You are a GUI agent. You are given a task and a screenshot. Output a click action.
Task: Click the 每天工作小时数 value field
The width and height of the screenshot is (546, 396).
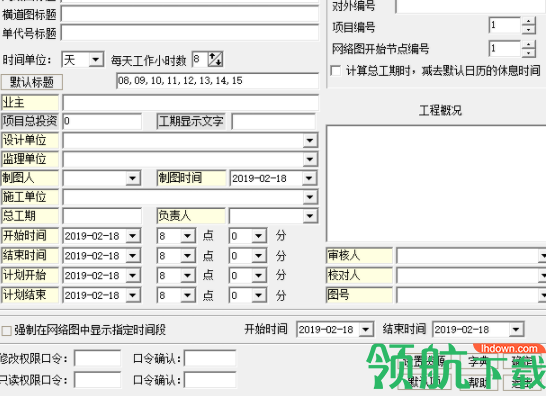coord(200,60)
